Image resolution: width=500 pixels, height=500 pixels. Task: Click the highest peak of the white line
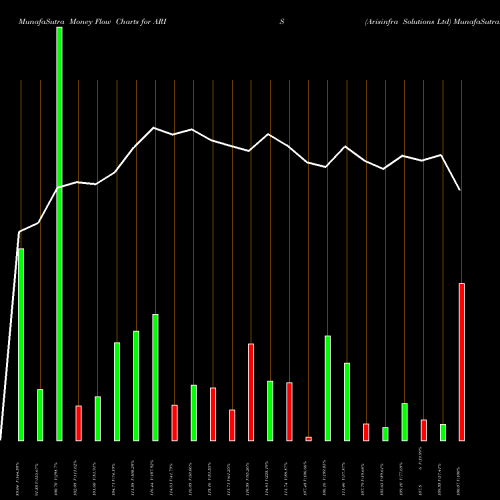pyautogui.click(x=154, y=128)
